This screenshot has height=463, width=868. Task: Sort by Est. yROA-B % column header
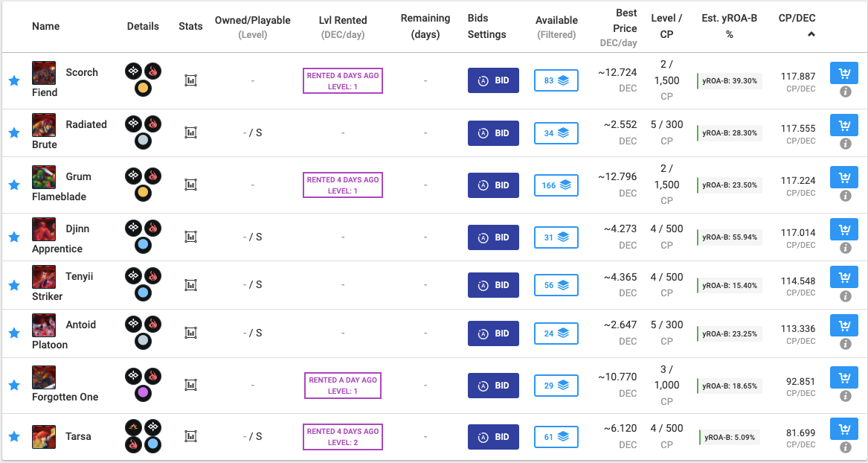tap(729, 27)
